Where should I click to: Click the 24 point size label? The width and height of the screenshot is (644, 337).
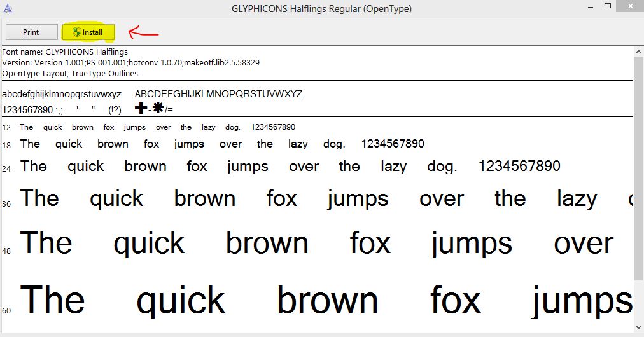click(x=6, y=168)
